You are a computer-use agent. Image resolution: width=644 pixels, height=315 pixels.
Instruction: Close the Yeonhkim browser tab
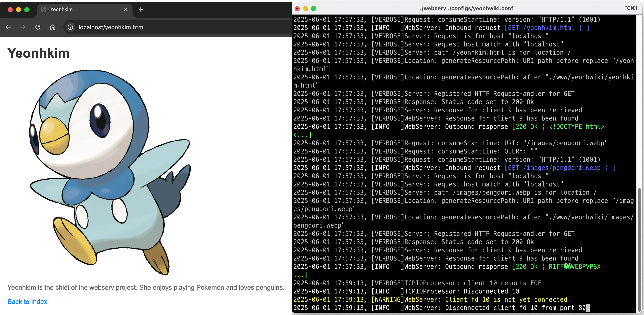[126, 9]
